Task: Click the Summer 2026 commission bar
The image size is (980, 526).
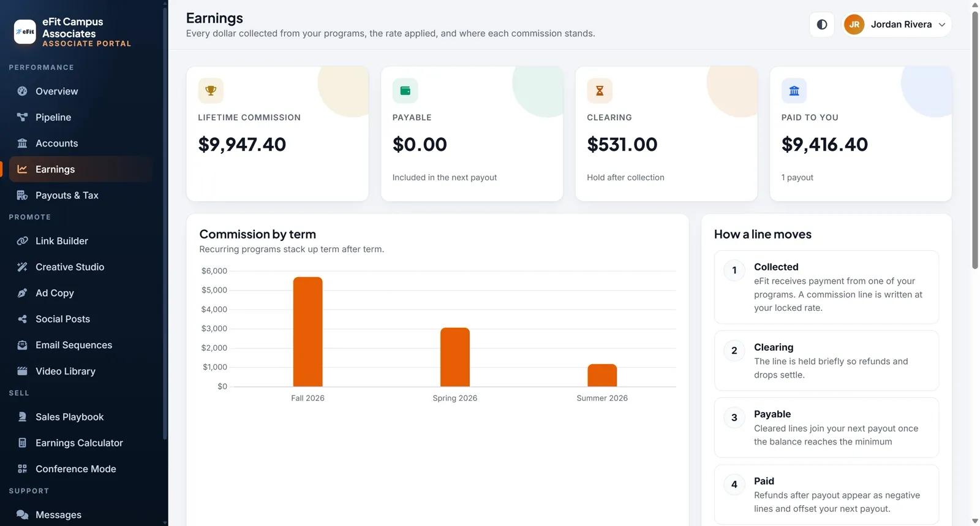Action: (602, 375)
